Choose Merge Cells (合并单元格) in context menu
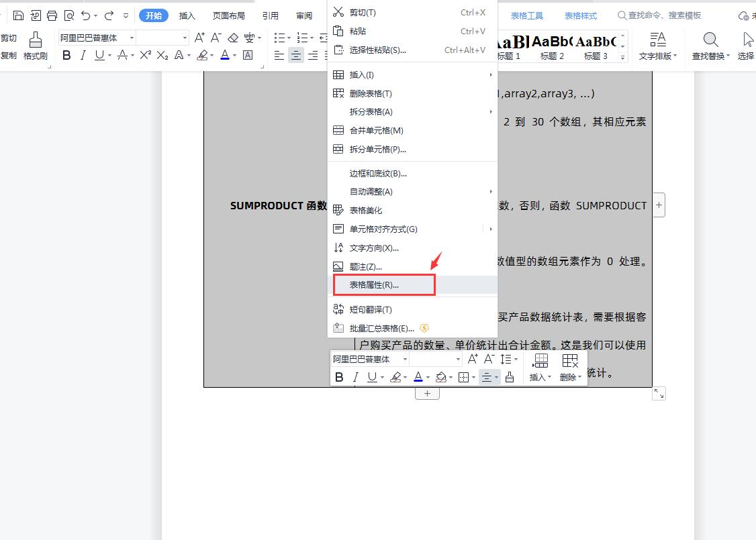 click(413, 131)
